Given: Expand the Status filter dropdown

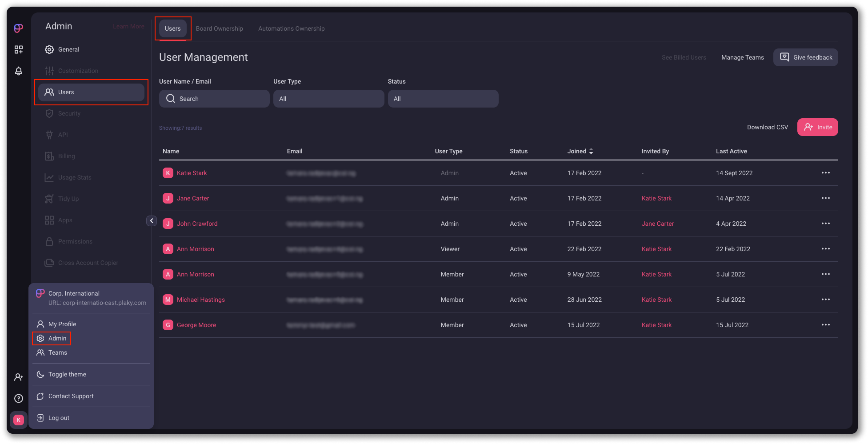Looking at the screenshot, I should (443, 99).
